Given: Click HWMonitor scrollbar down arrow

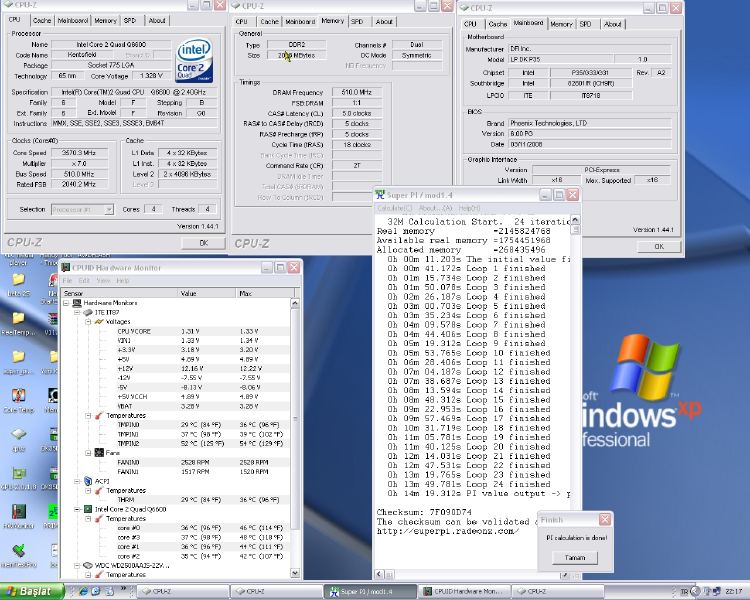Looking at the screenshot, I should 295,573.
